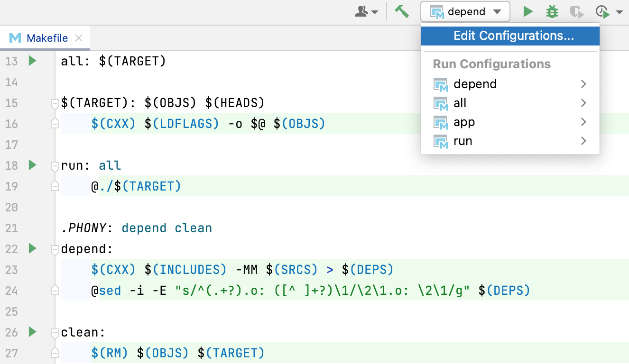629x364 pixels.
Task: Click fold end marker on line 24
Action: pos(55,290)
